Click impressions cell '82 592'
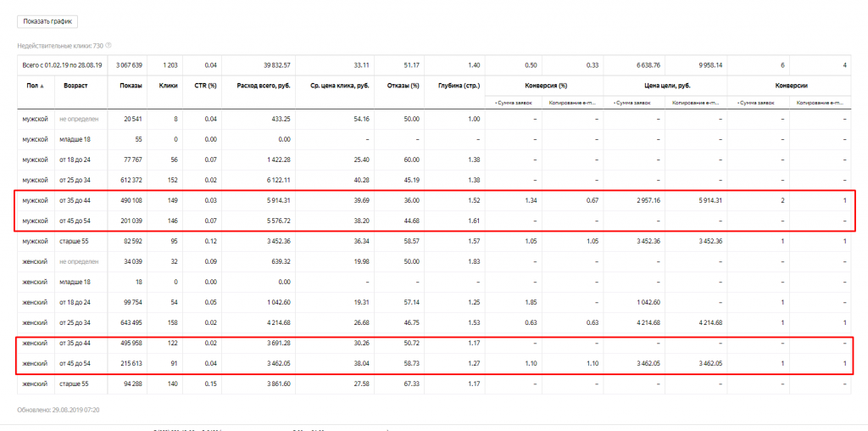The image size is (868, 431). pyautogui.click(x=133, y=242)
